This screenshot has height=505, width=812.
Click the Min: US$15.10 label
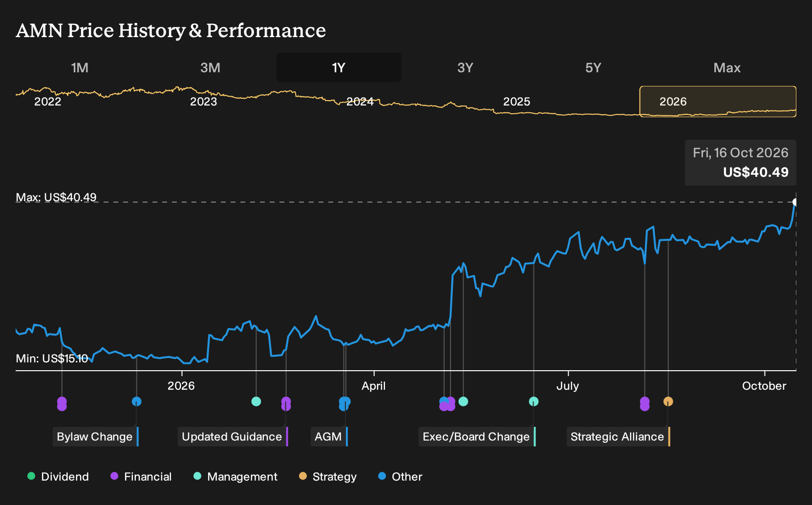coord(52,358)
